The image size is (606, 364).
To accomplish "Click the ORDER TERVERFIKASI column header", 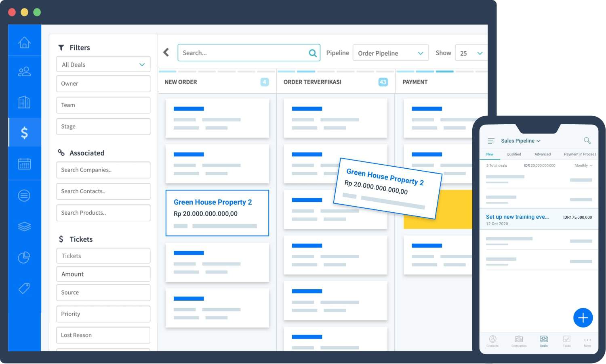I will click(x=312, y=82).
